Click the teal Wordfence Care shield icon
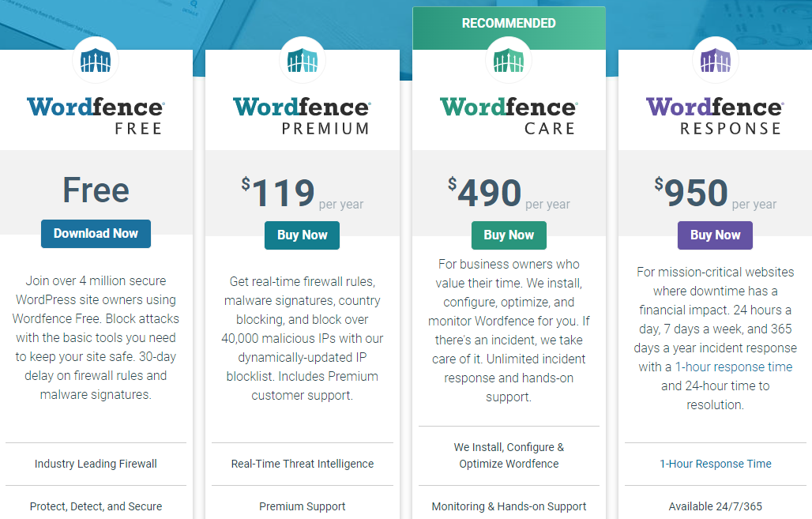 [509, 59]
